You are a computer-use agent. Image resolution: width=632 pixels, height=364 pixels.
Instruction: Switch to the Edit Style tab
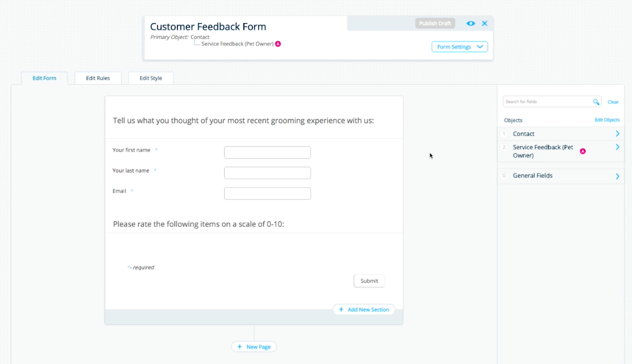pyautogui.click(x=151, y=78)
